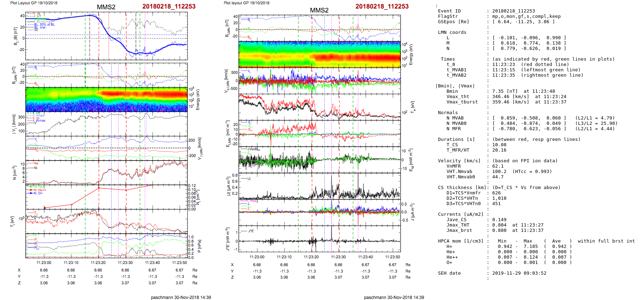
Task: Click the 'Jmax_brst' label
Action: [x=459, y=230]
